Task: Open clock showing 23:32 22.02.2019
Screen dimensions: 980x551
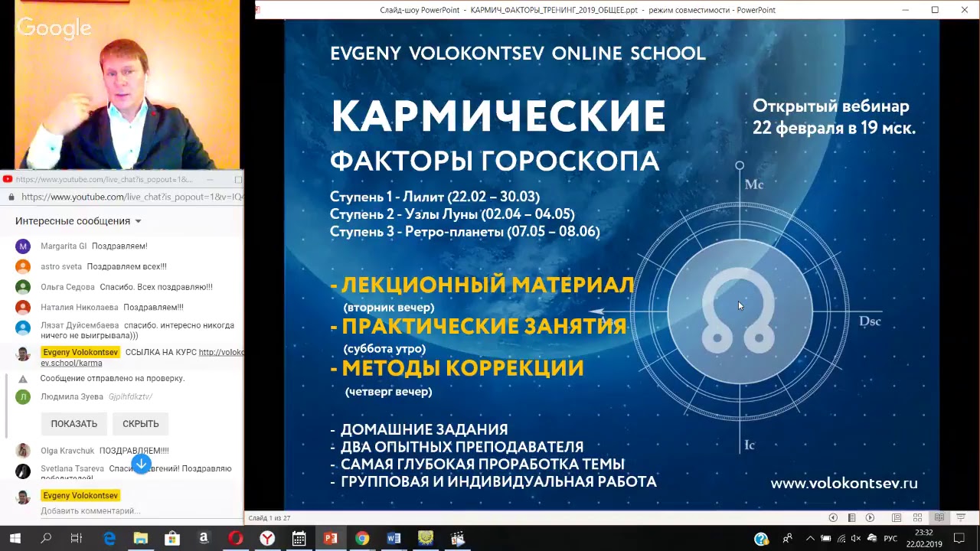Action: click(x=924, y=539)
